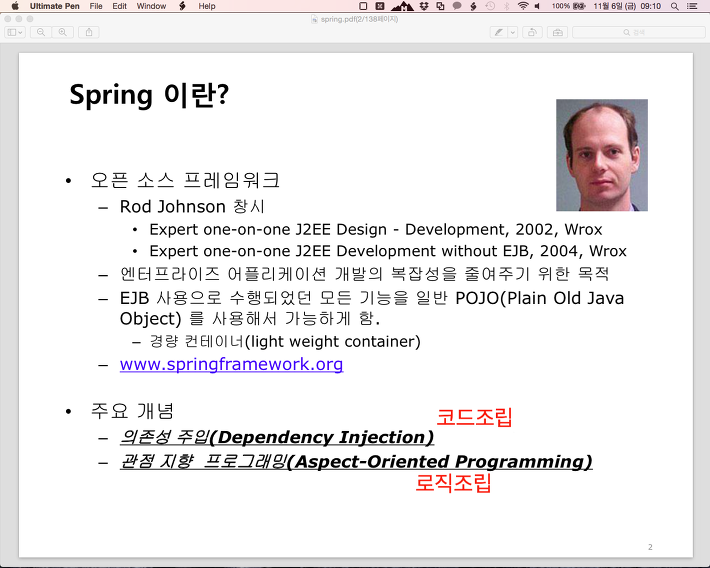Click 'J2EE Development without EJB, 2004' line
The image size is (710, 568).
[x=388, y=251]
